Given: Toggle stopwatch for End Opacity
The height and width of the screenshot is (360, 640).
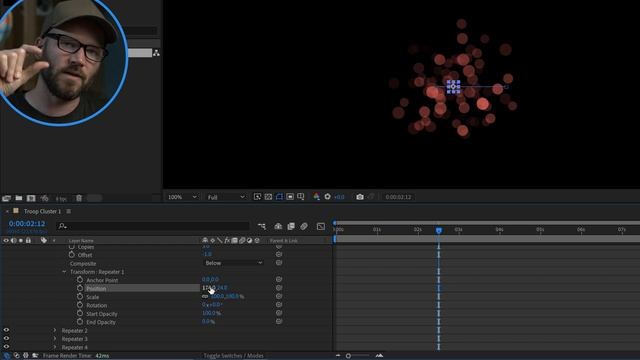Looking at the screenshot, I should 80,322.
